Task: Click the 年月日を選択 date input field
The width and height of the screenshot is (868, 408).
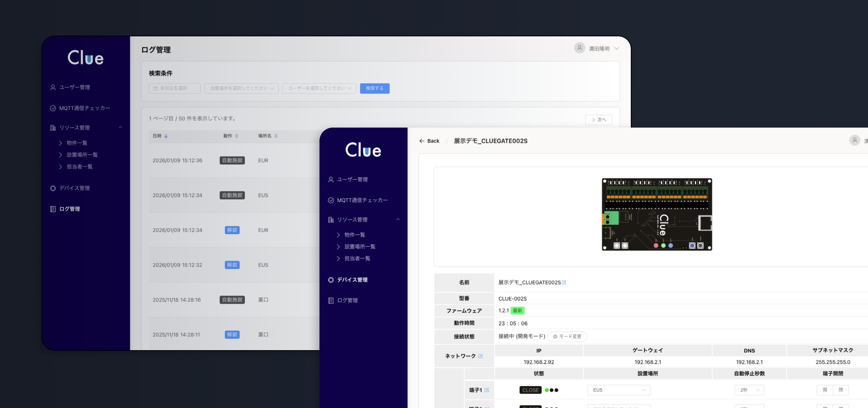Action: pos(175,88)
